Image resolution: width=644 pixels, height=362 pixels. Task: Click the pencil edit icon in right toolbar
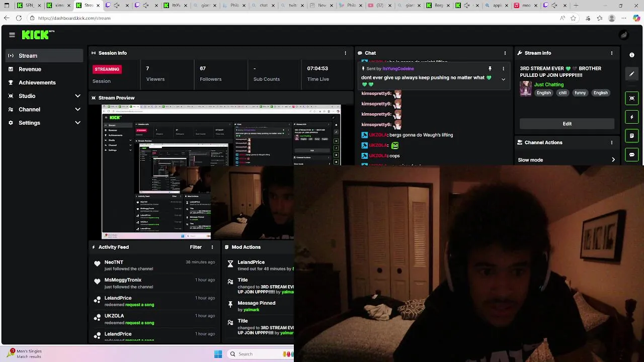point(632,74)
